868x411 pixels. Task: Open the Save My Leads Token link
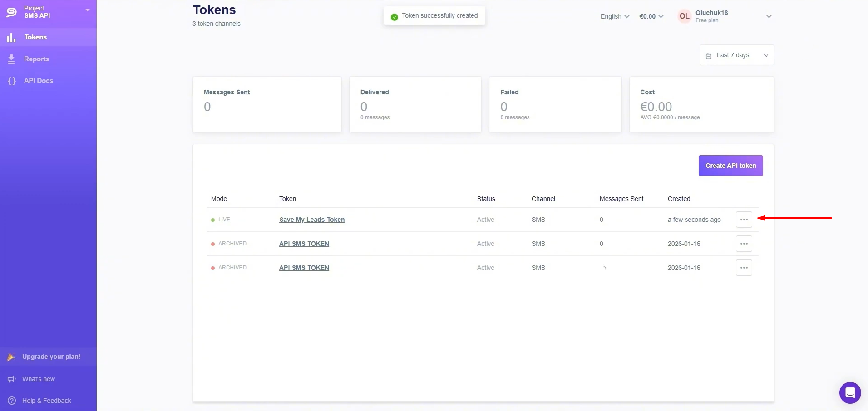pos(312,220)
